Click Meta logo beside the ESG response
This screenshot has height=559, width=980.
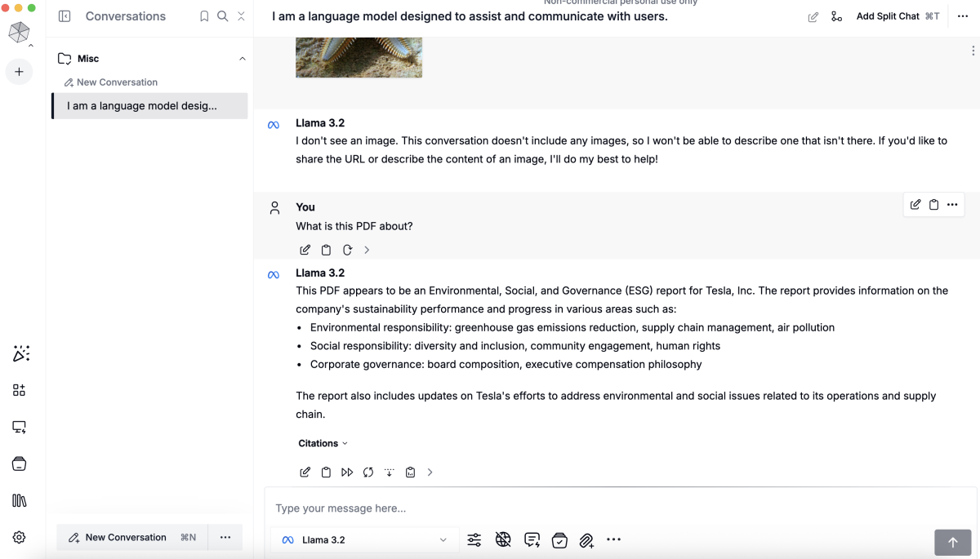(274, 275)
